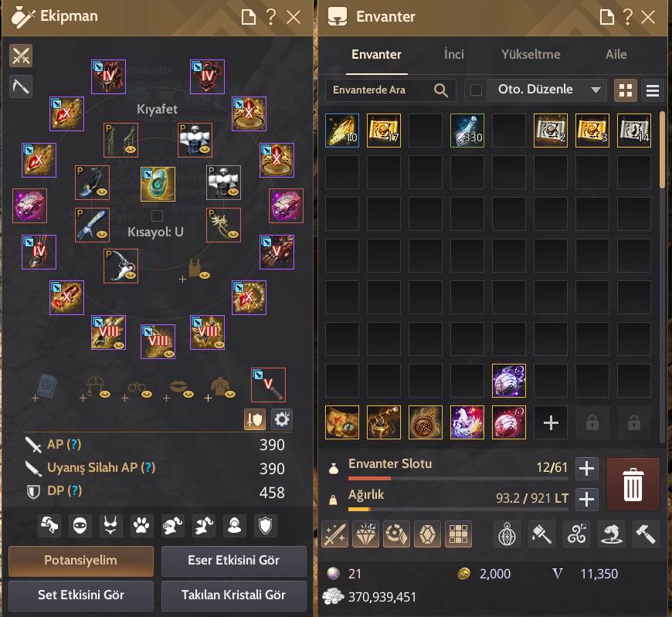Expand the Oto. Düzenle dropdown
672x617 pixels.
coord(596,90)
